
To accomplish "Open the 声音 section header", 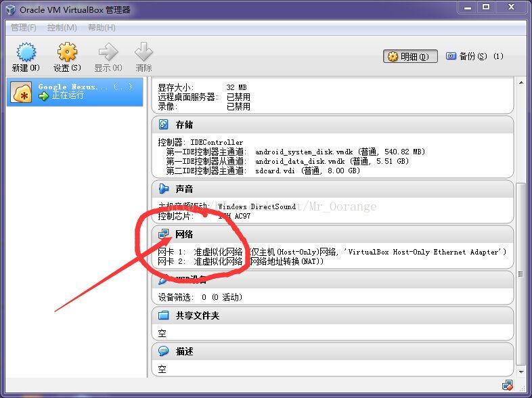I will (x=332, y=189).
